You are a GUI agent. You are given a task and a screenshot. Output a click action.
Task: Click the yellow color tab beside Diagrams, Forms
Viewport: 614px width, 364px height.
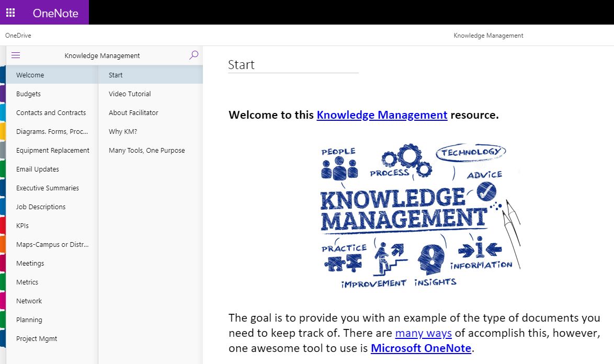click(3, 131)
